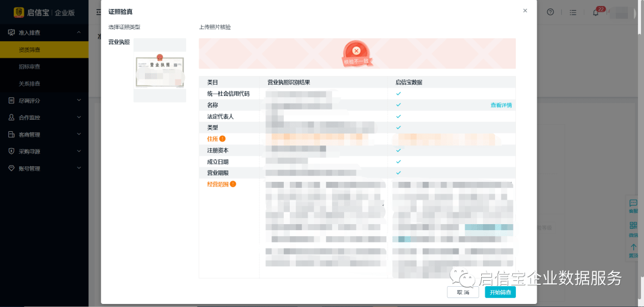Click the 客商管理 sidebar icon
Image resolution: width=644 pixels, height=307 pixels.
click(x=11, y=134)
